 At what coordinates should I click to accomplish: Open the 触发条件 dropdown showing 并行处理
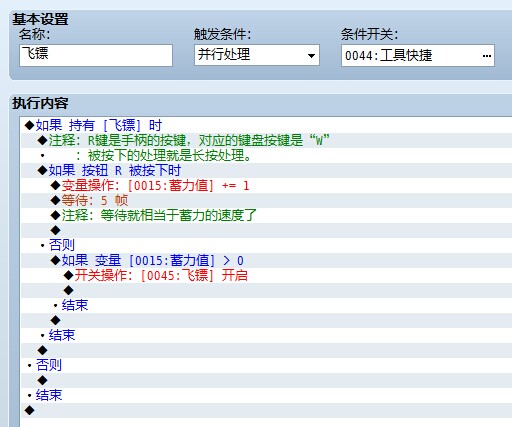click(257, 55)
